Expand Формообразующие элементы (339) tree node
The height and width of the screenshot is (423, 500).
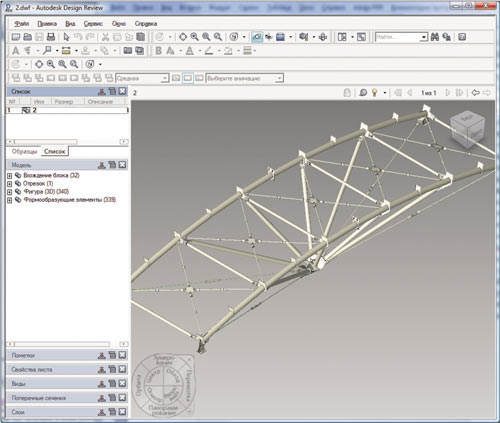10,200
